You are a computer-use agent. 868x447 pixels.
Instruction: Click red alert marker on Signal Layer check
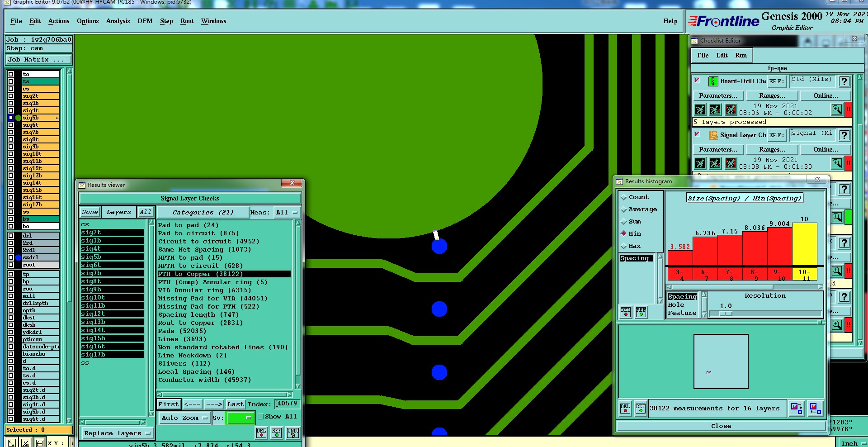pos(849,163)
